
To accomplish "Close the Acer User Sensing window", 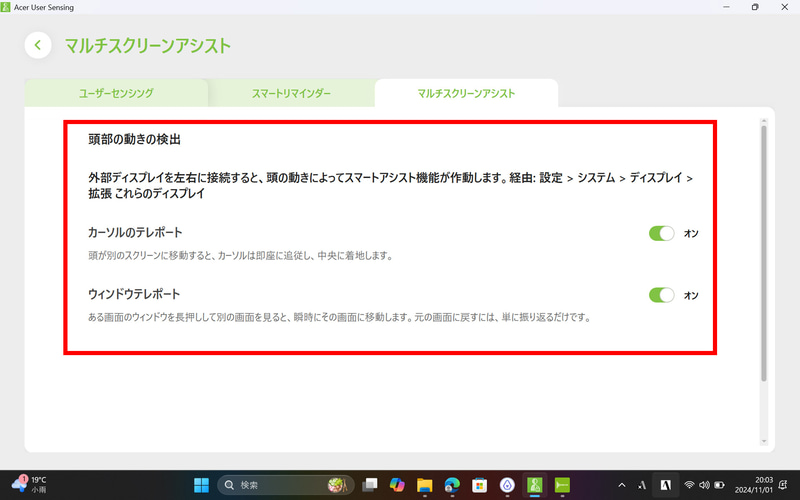I will [x=785, y=7].
